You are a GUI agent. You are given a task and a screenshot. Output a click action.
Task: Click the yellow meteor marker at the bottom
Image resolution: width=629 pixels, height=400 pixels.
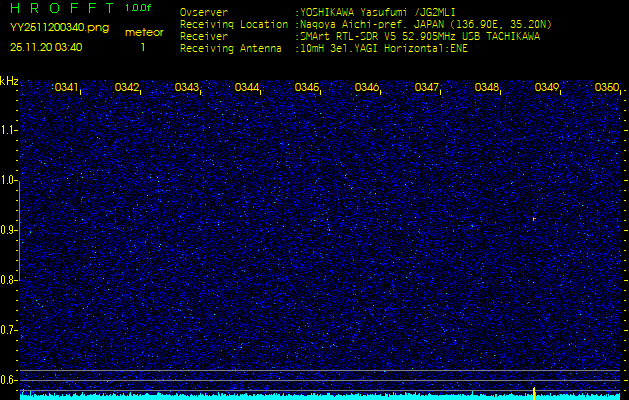535,391
